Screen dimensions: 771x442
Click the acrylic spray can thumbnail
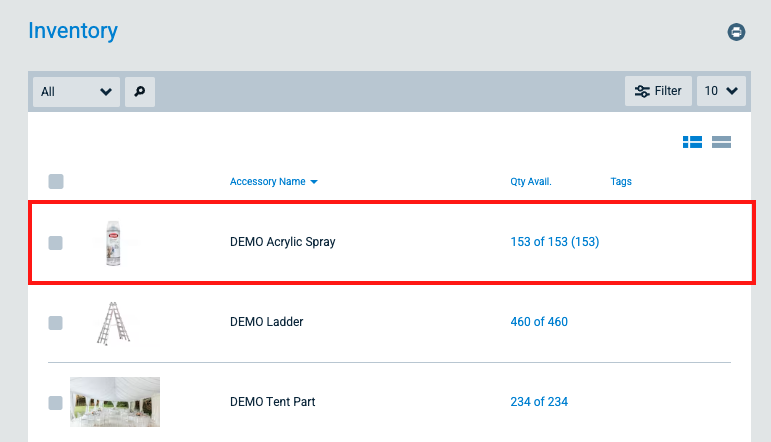pyautogui.click(x=113, y=242)
